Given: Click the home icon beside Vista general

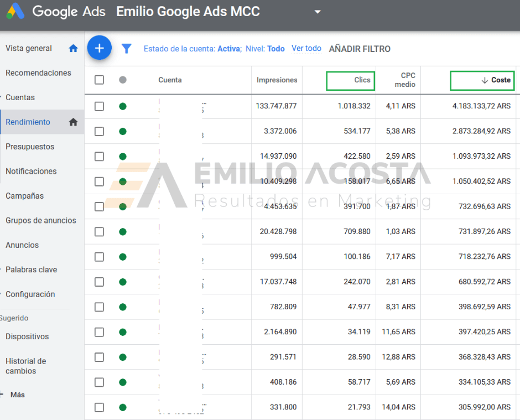Looking at the screenshot, I should tap(73, 49).
